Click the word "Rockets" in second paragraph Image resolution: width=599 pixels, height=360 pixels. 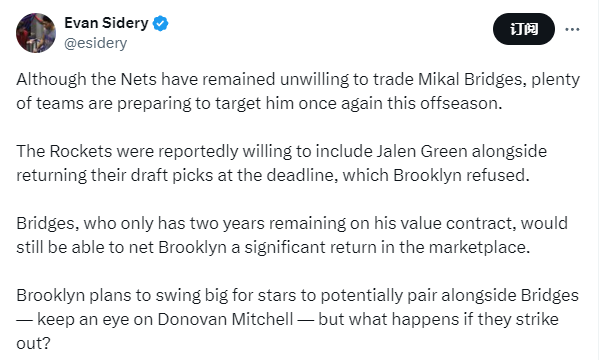point(81,151)
